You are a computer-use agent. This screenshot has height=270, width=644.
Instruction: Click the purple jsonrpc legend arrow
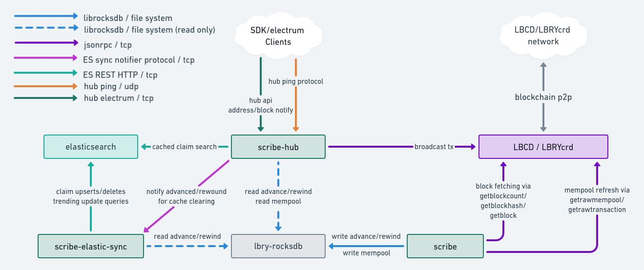(x=46, y=43)
